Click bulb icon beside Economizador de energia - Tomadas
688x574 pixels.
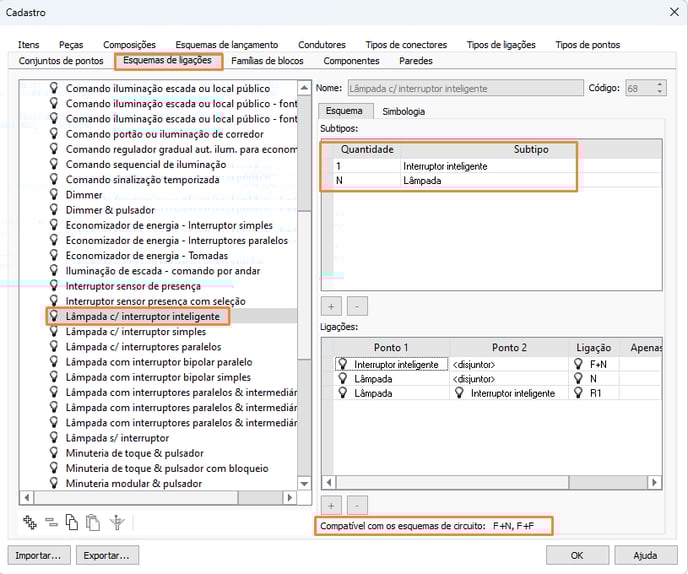tap(54, 255)
